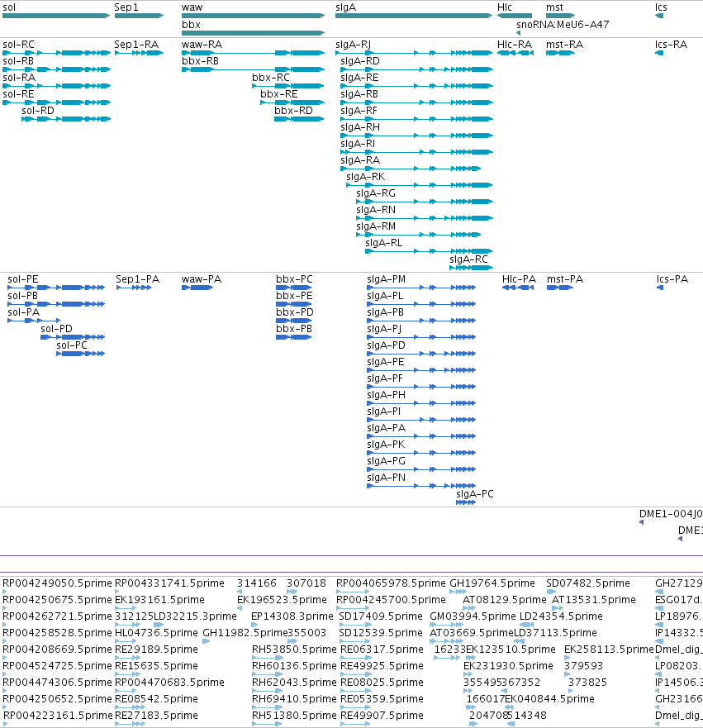Select the Hlc-RA transcript label
Viewport: 703px width, 728px height.
[515, 45]
